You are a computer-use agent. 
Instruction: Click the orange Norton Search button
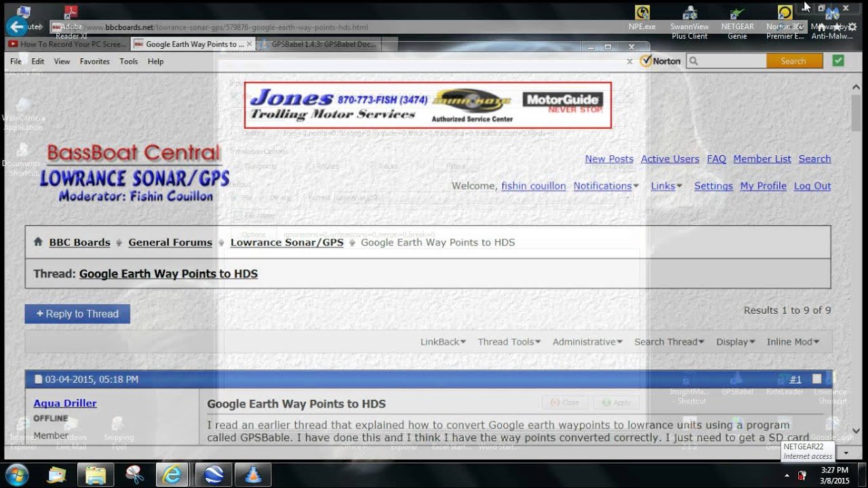point(794,61)
